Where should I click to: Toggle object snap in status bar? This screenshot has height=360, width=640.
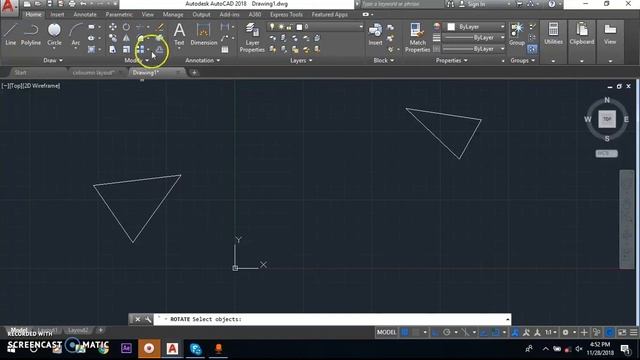[496, 332]
